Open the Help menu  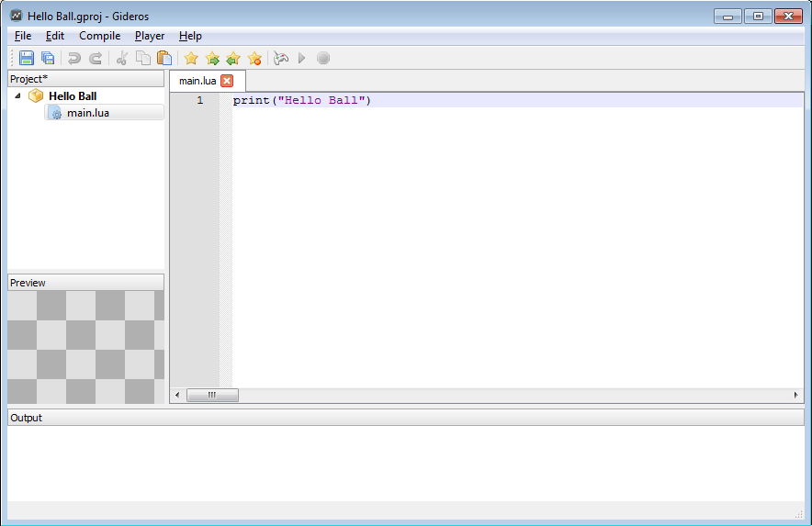click(x=190, y=36)
